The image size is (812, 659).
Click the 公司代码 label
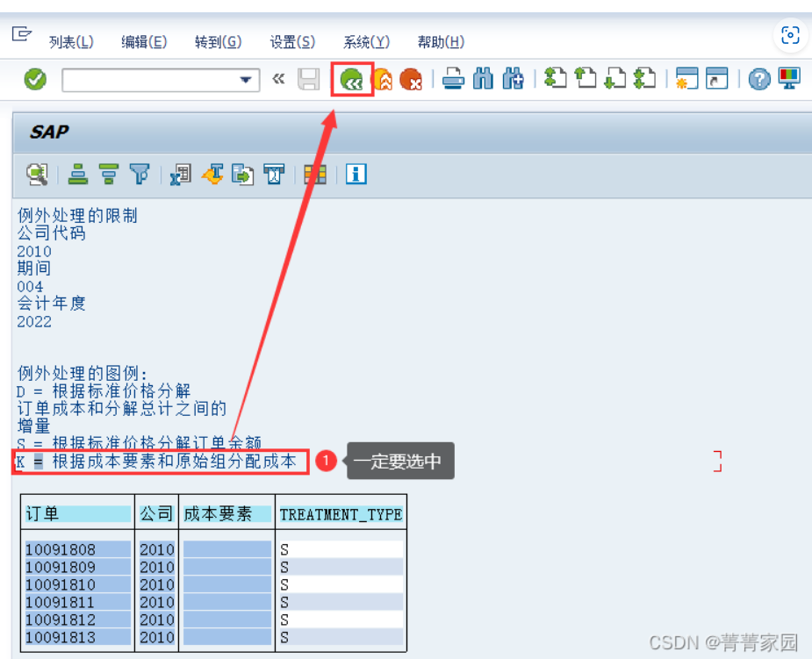point(51,233)
